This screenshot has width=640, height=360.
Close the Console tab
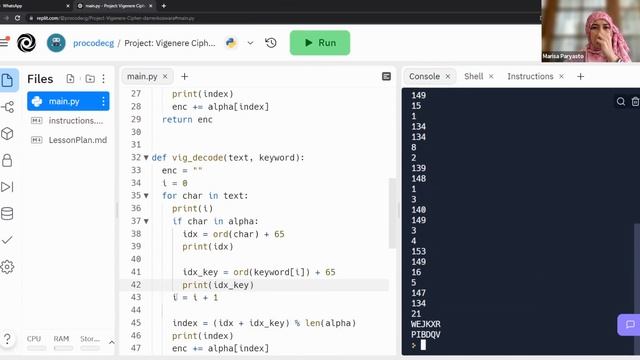pyautogui.click(x=448, y=76)
